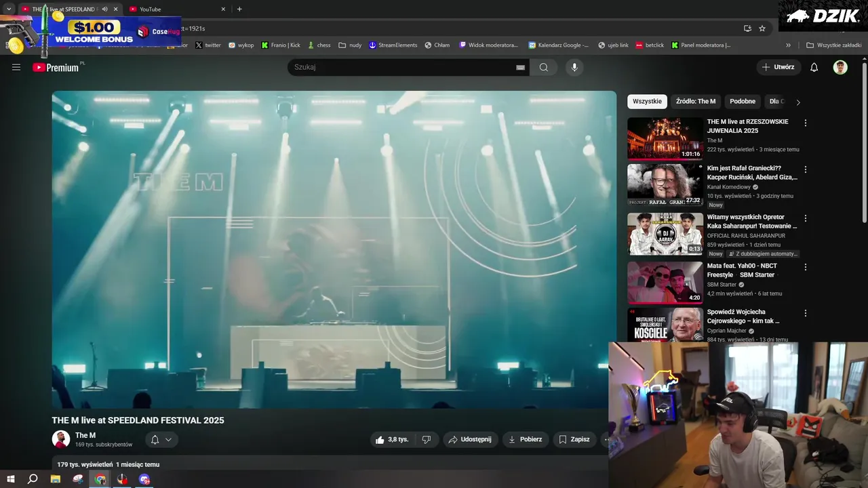868x488 pixels.
Task: Open Chłam bookmark
Action: point(437,45)
